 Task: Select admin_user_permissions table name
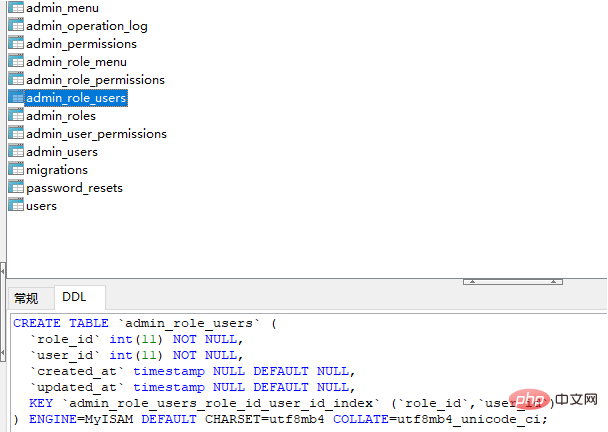(x=96, y=134)
